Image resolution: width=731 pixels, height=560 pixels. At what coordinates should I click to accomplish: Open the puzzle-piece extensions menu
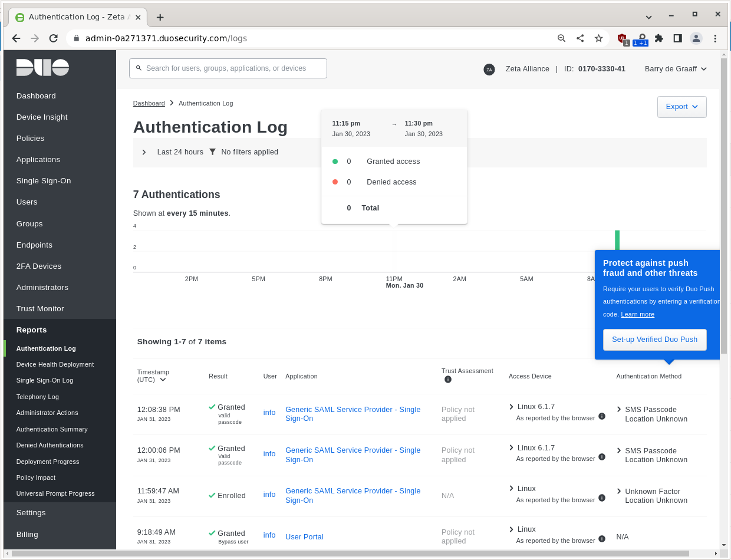point(659,38)
